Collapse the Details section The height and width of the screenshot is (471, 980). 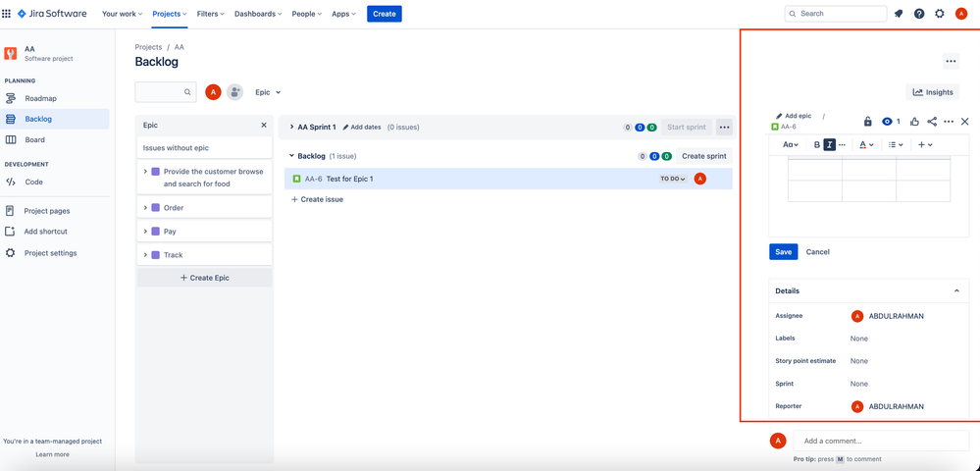(956, 290)
